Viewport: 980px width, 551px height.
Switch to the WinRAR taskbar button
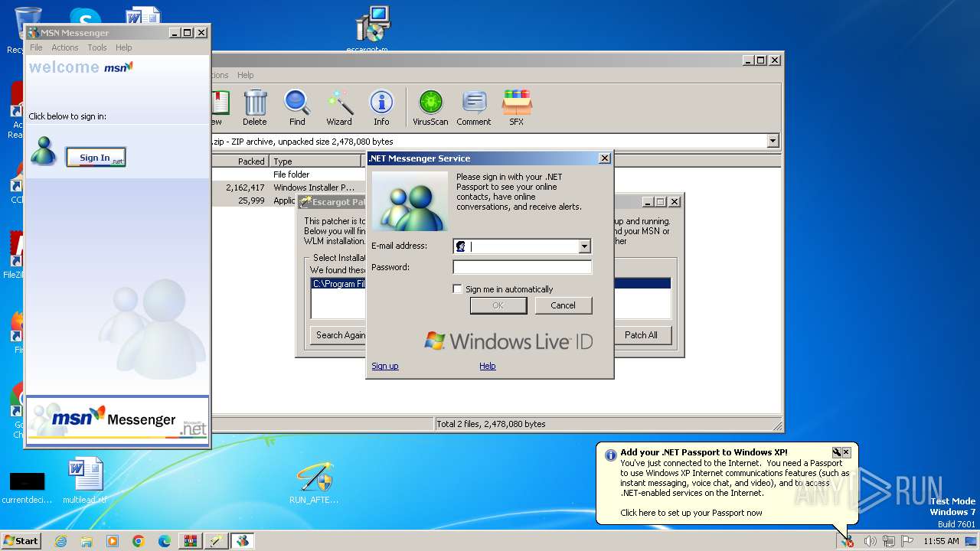[x=191, y=541]
